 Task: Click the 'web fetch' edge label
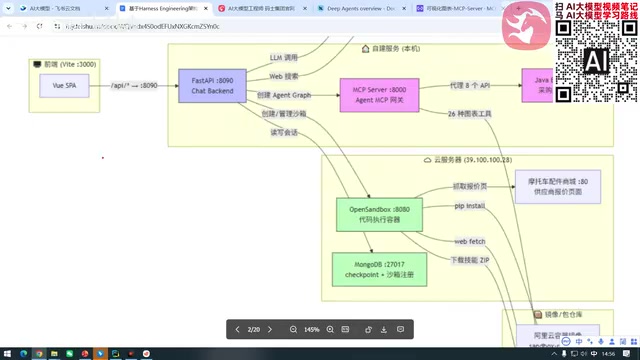[470, 242]
